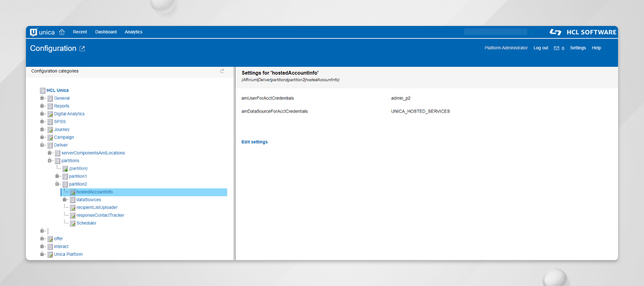This screenshot has width=644, height=286.
Task: Expand the partition1 node
Action: coord(57,176)
